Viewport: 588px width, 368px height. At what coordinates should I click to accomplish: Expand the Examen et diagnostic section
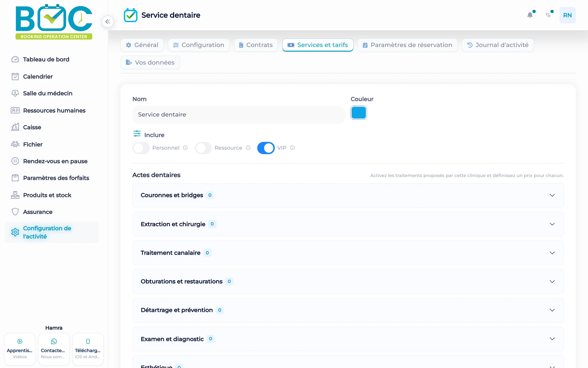348,339
